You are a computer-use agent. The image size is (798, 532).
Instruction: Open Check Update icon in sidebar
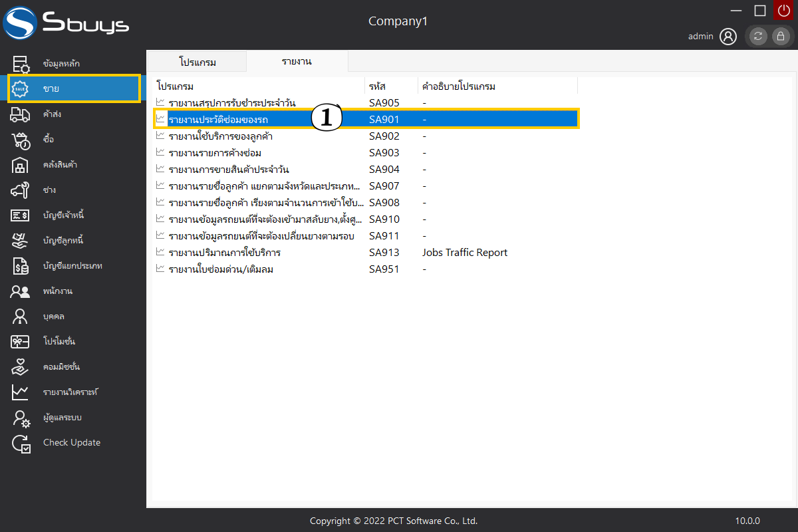coord(21,443)
